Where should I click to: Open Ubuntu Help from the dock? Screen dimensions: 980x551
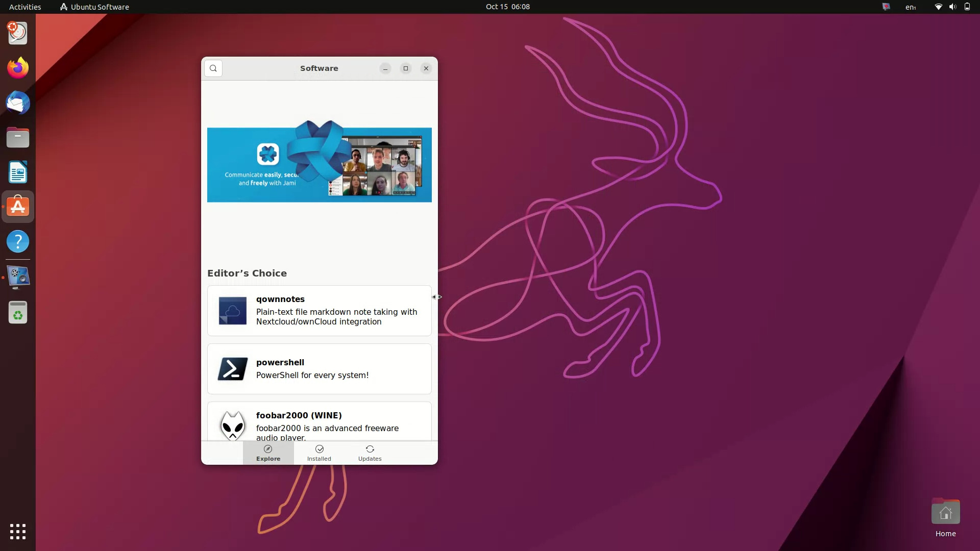pos(17,241)
